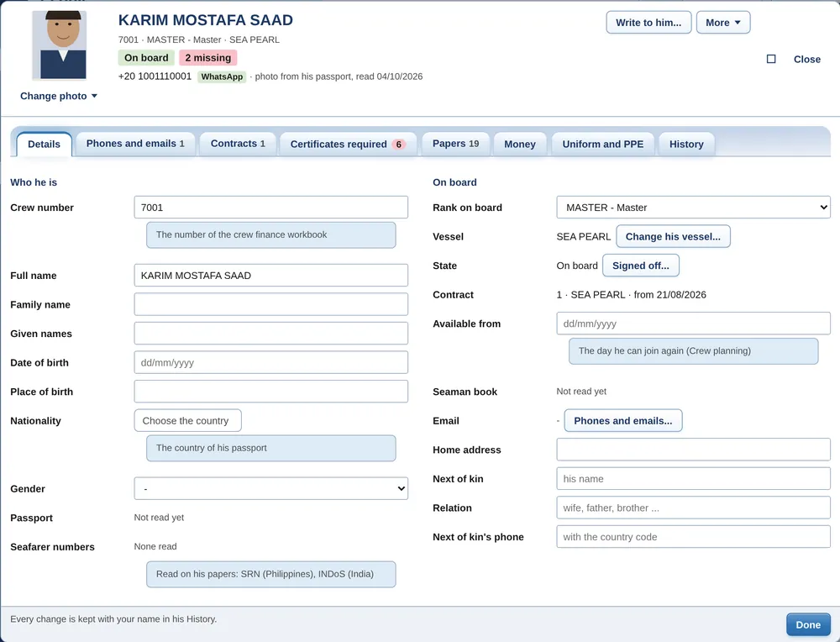This screenshot has height=642, width=840.
Task: Tick the checkbox beside Close
Action: tap(771, 59)
